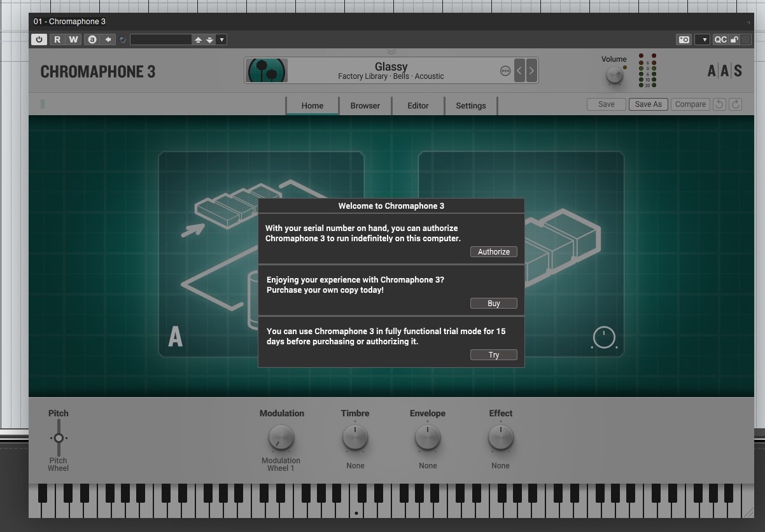This screenshot has width=765, height=532.
Task: Click the redo arrow icon
Action: pyautogui.click(x=736, y=104)
